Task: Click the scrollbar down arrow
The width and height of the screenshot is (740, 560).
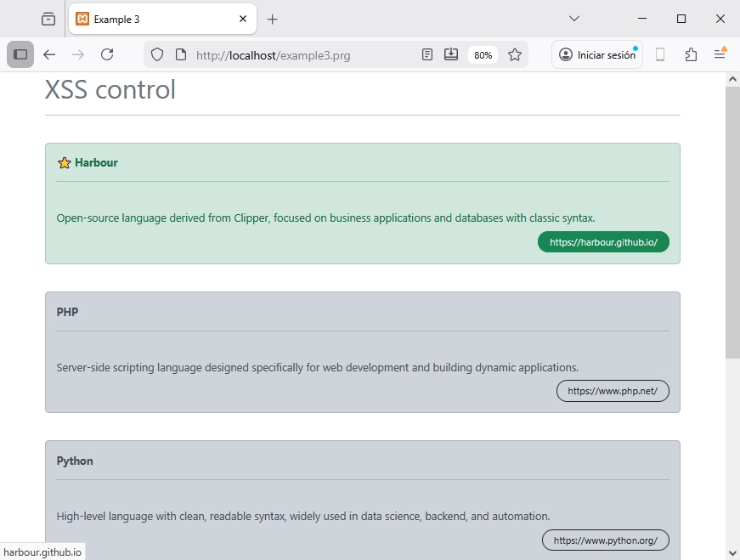Action: click(x=732, y=552)
